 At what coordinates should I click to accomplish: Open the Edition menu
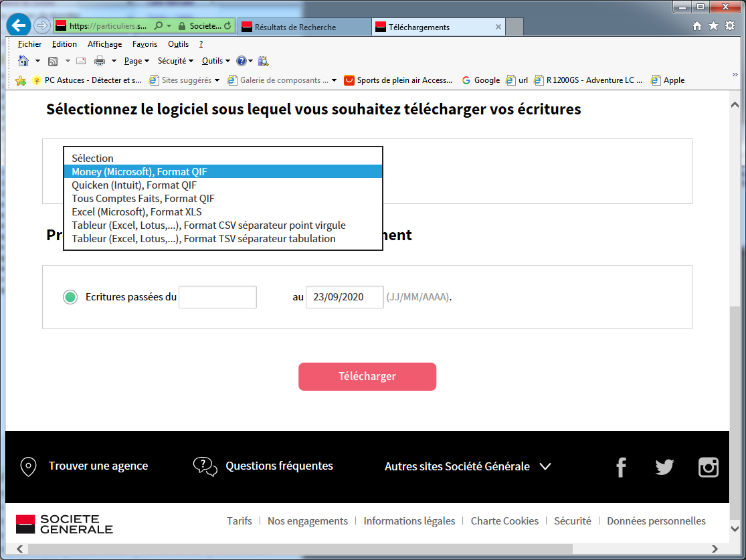64,44
